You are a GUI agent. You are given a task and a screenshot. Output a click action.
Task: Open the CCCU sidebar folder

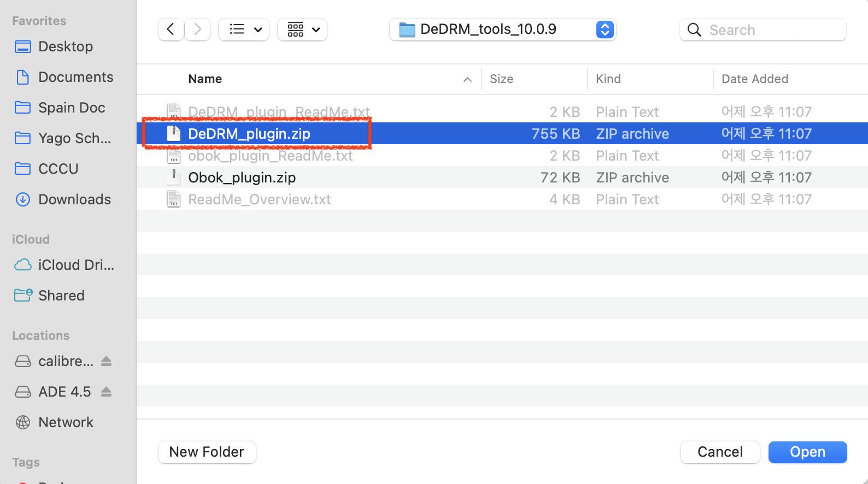58,169
